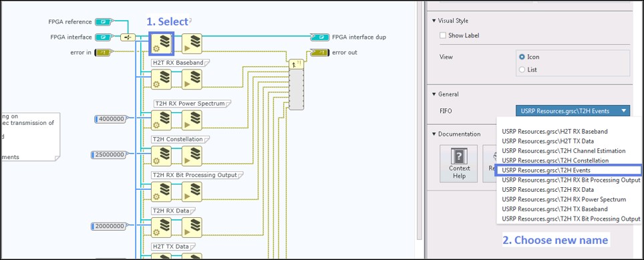Click the node next to FPGA interface terminal
644x260 pixels.
click(128, 37)
